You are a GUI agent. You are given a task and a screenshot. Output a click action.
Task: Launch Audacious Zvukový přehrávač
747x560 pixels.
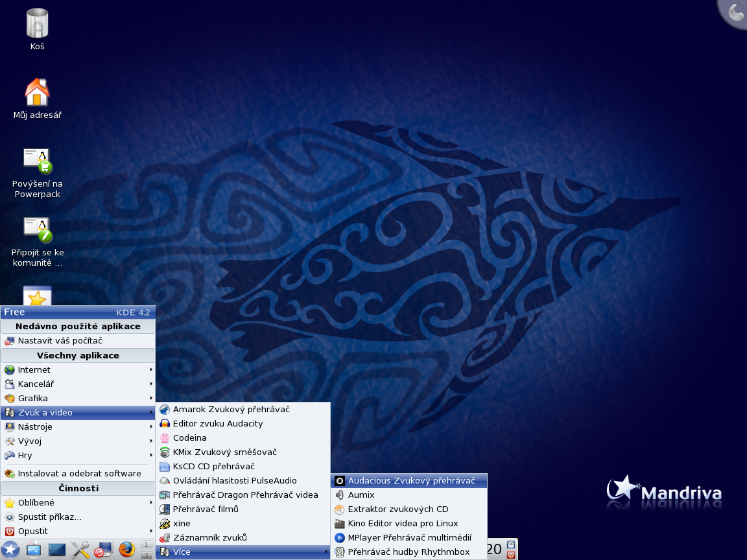409,481
